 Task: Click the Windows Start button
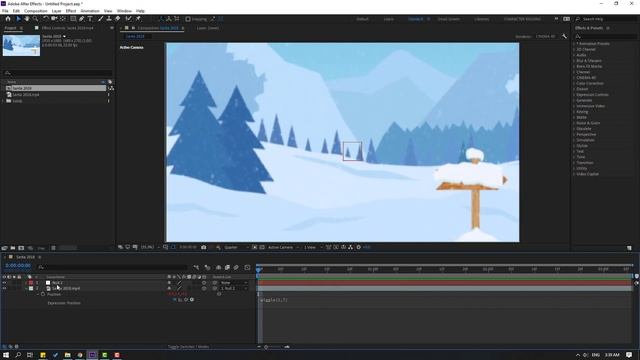tap(6, 355)
